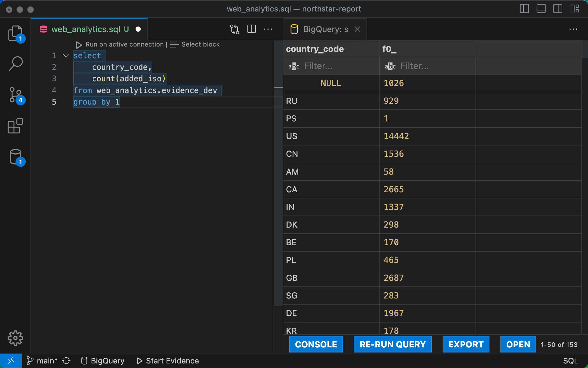Select the value 1967 cell
This screenshot has width=588, height=368.
(x=427, y=313)
